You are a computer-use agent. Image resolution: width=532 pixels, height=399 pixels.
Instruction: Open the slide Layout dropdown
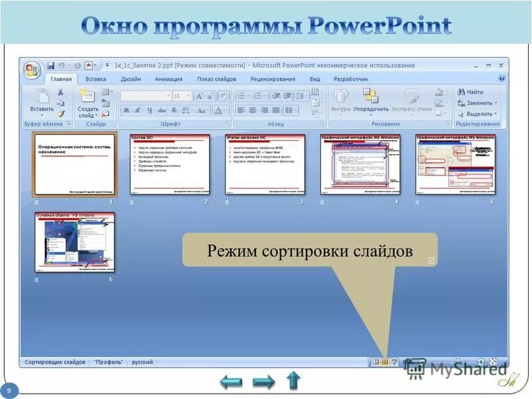coord(107,92)
